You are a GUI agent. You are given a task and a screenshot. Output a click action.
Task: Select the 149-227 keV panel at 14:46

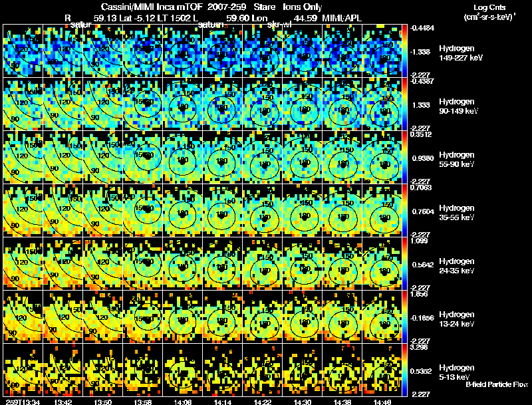point(382,51)
